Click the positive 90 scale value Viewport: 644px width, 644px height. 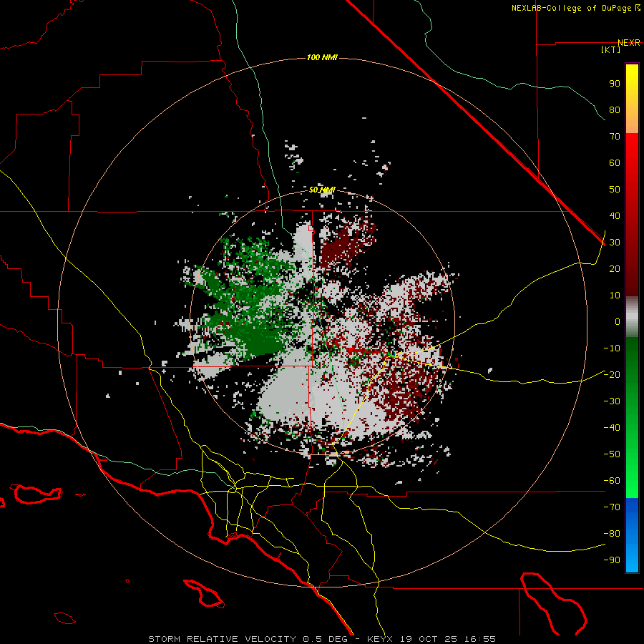tap(615, 84)
